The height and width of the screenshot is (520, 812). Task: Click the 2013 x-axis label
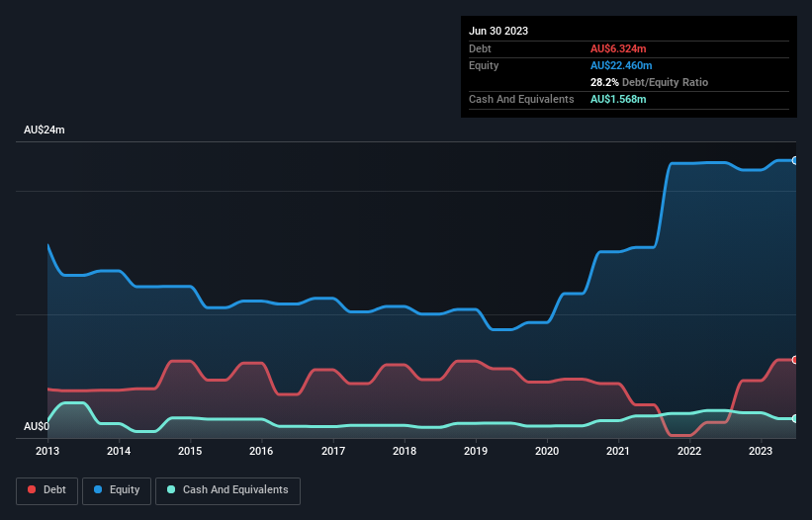[47, 451]
